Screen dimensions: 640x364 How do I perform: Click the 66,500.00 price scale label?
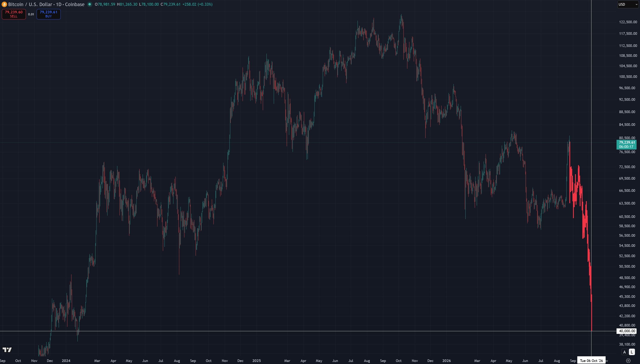pyautogui.click(x=627, y=191)
